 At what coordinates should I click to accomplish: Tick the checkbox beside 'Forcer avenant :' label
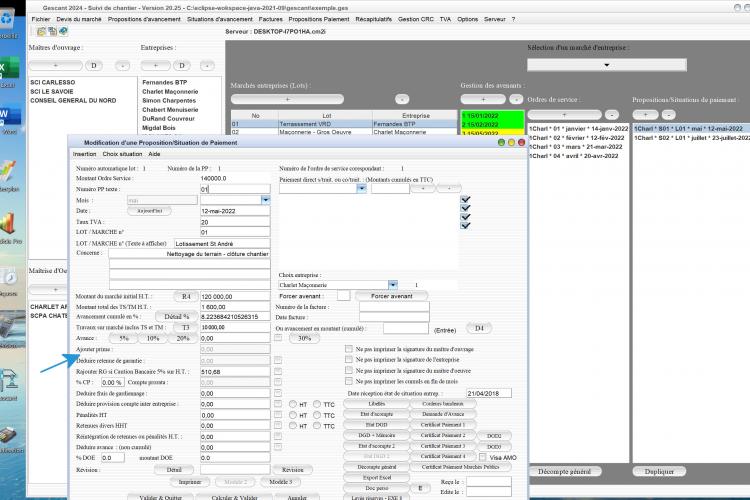tap(343, 296)
